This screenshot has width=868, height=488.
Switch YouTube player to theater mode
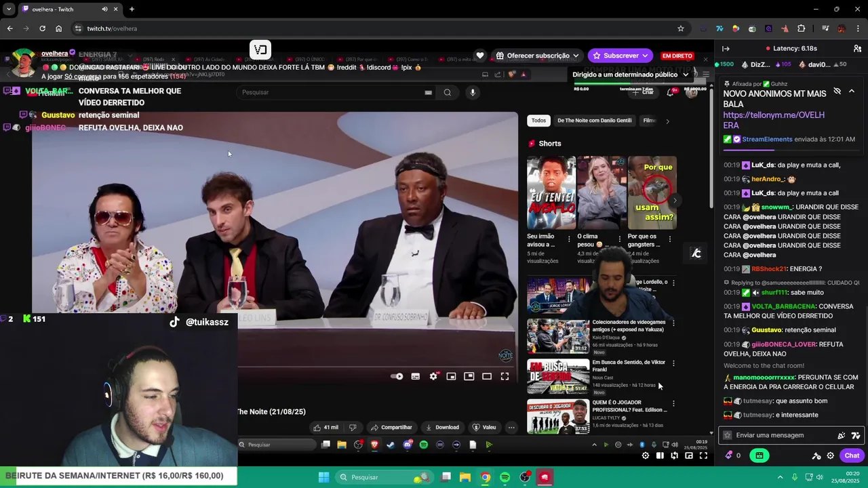[487, 376]
